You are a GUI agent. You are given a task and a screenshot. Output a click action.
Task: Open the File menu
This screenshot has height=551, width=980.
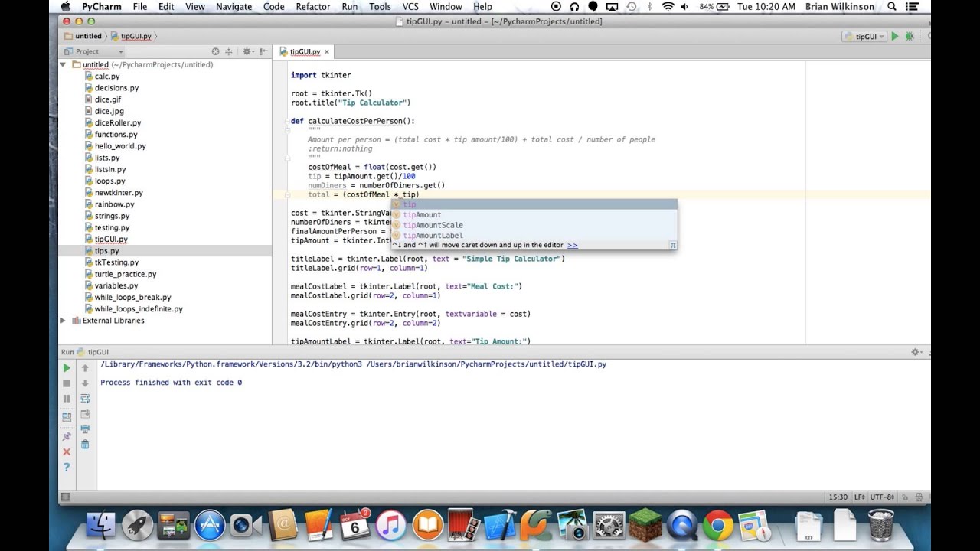(x=140, y=7)
